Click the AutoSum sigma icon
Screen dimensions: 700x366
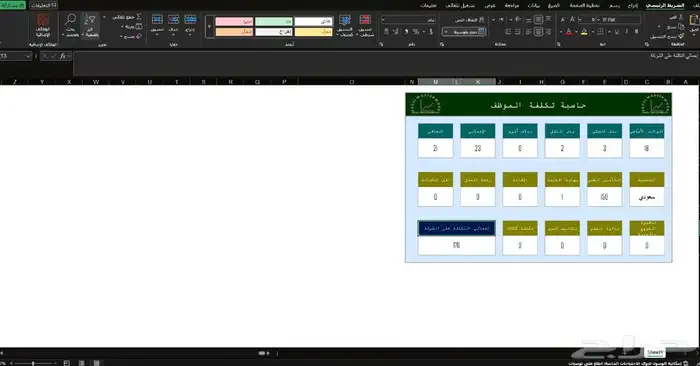pyautogui.click(x=139, y=17)
